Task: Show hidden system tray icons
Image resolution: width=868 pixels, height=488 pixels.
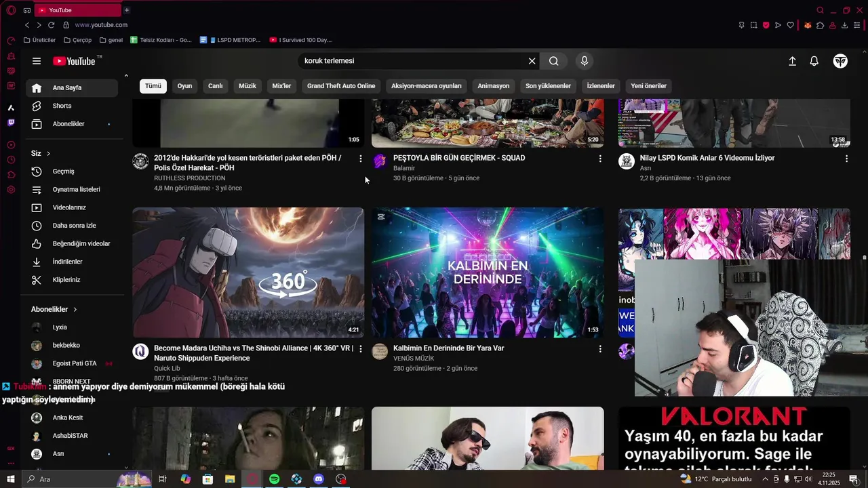Action: click(x=766, y=479)
